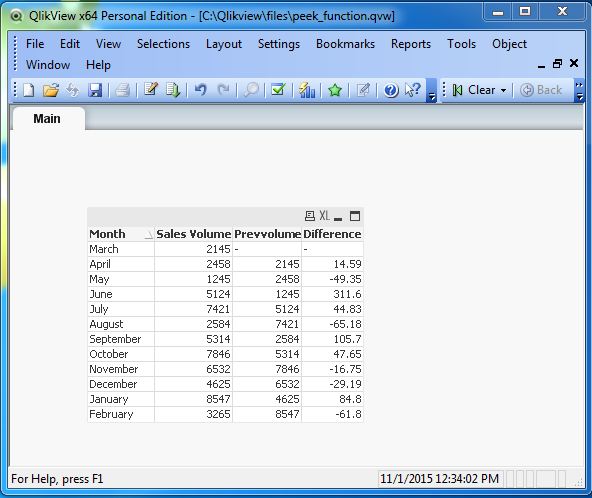Click the 311.6 difference value
The image size is (592, 498).
[347, 294]
